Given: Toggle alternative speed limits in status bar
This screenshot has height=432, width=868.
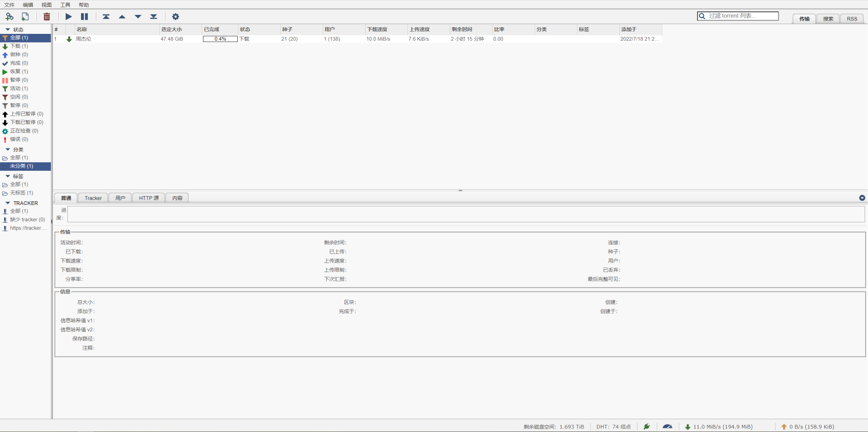Looking at the screenshot, I should (x=667, y=427).
